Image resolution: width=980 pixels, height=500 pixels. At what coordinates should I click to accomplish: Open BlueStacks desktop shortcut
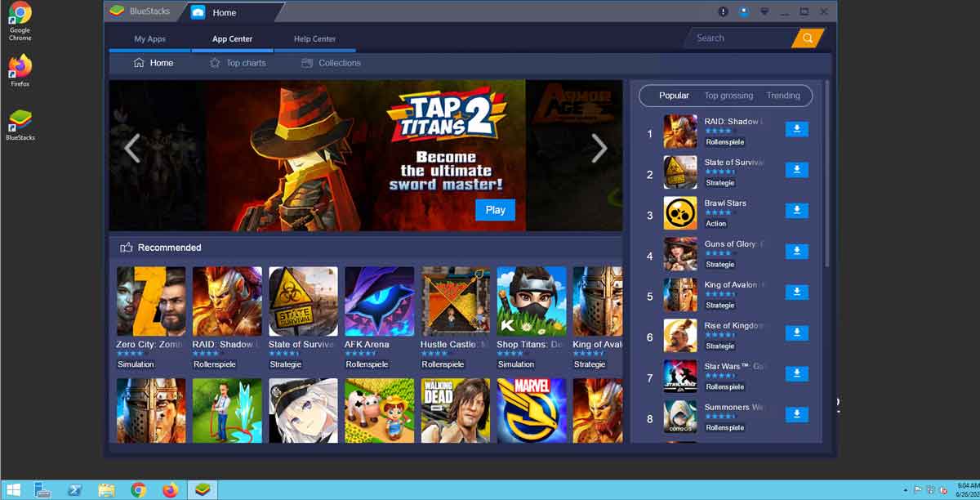pyautogui.click(x=20, y=125)
